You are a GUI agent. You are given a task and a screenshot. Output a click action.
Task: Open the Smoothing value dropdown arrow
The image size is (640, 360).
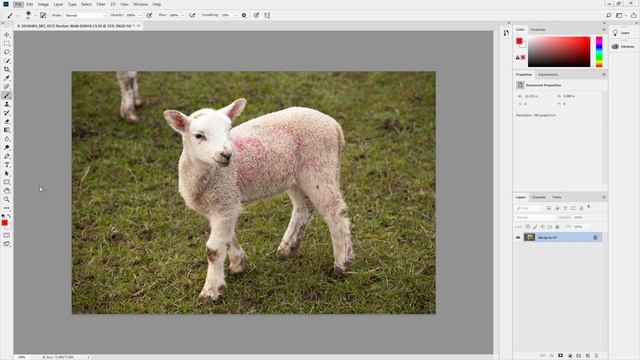[235, 15]
